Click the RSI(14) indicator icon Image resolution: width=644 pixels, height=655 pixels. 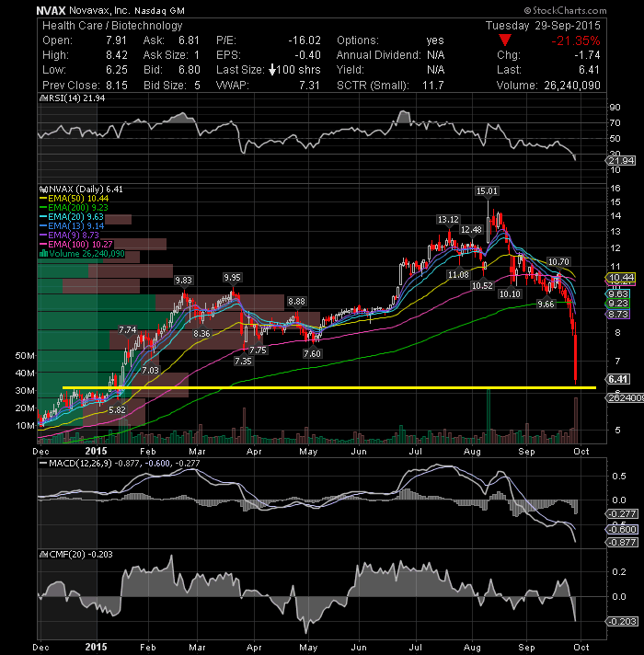[43, 98]
